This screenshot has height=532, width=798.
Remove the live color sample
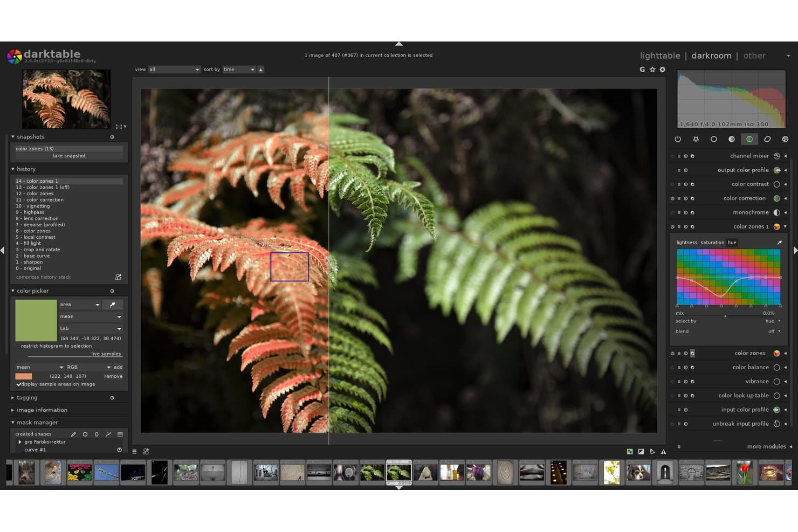pos(113,376)
